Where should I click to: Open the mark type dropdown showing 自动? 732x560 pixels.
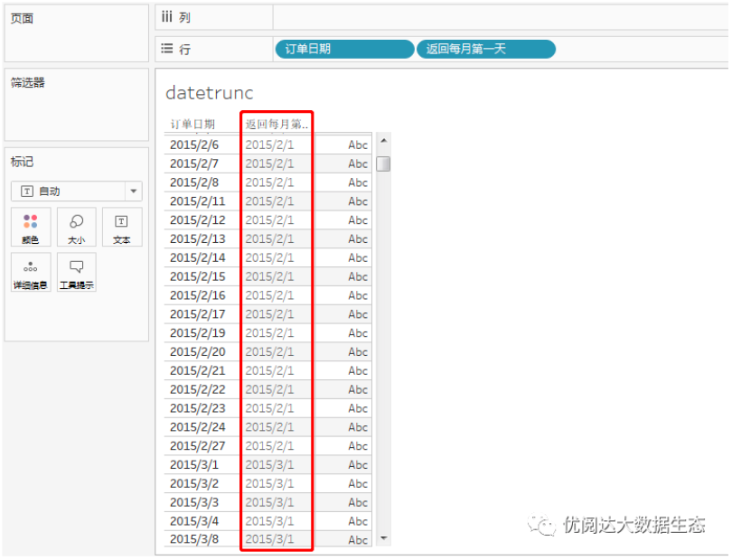[76, 191]
